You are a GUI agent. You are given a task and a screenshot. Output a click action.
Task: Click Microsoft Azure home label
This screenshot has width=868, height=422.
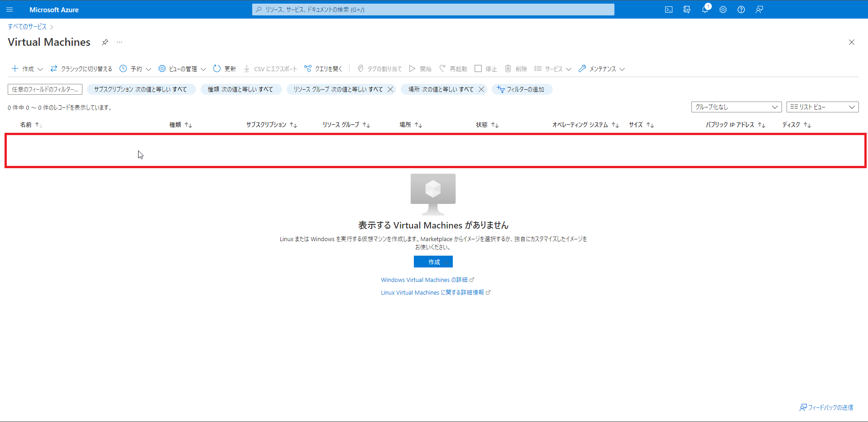[x=54, y=10]
